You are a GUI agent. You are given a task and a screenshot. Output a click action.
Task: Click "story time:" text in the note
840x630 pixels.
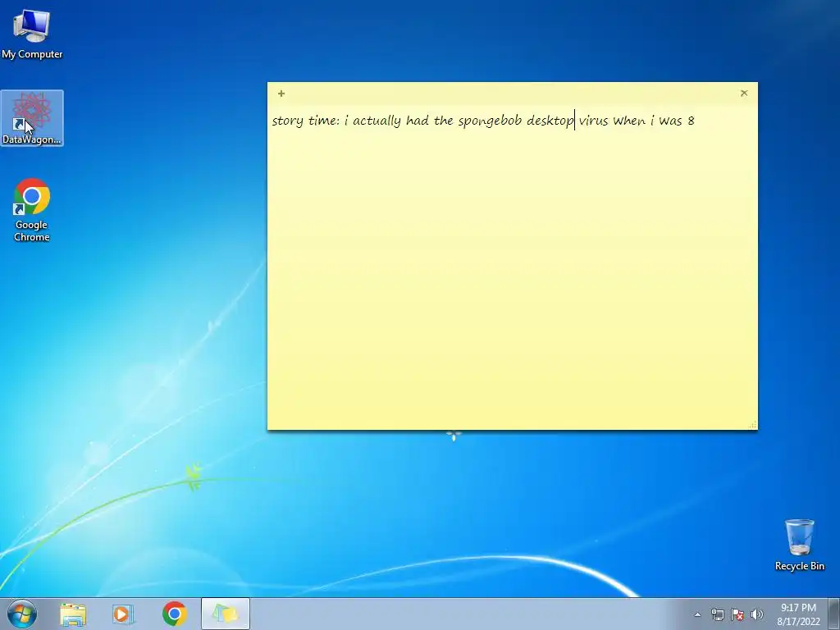coord(305,121)
